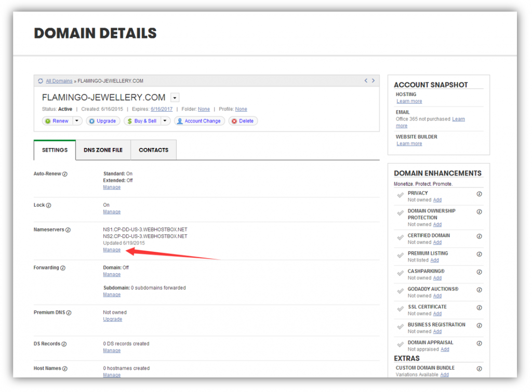Image resolution: width=532 pixels, height=392 pixels.
Task: Click the refresh icon beside All Domains
Action: tap(41, 81)
